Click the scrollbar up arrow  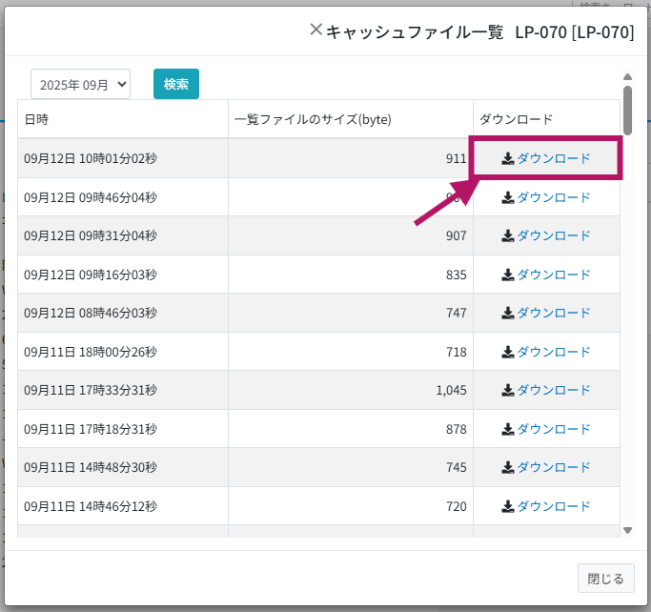click(x=628, y=76)
